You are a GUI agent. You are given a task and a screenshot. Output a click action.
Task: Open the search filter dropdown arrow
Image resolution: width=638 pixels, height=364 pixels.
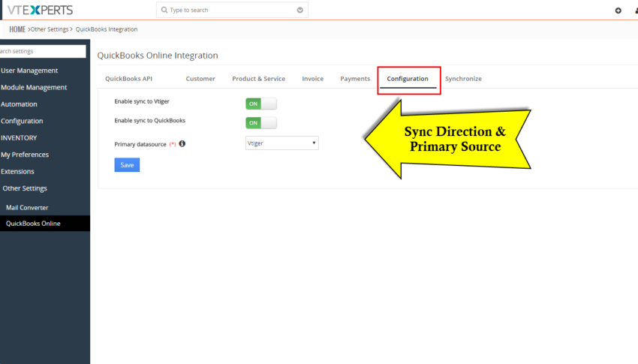[300, 11]
